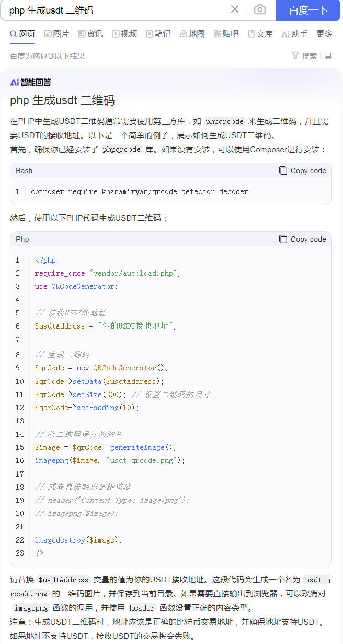Click the 百度一下 search button
This screenshot has height=644, width=343.
tap(308, 10)
